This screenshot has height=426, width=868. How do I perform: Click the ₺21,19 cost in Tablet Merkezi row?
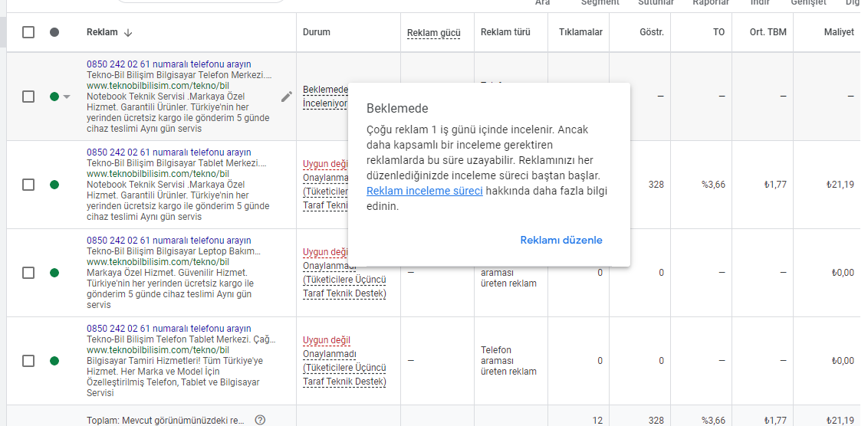coord(840,184)
